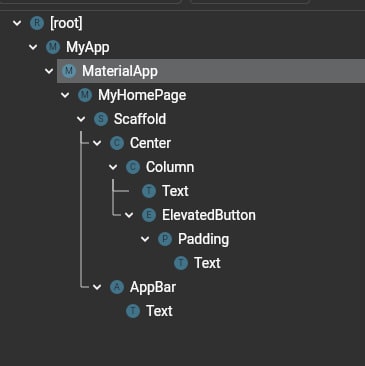Click the C icon next to Center
Image resolution: width=365 pixels, height=366 pixels.
point(117,143)
